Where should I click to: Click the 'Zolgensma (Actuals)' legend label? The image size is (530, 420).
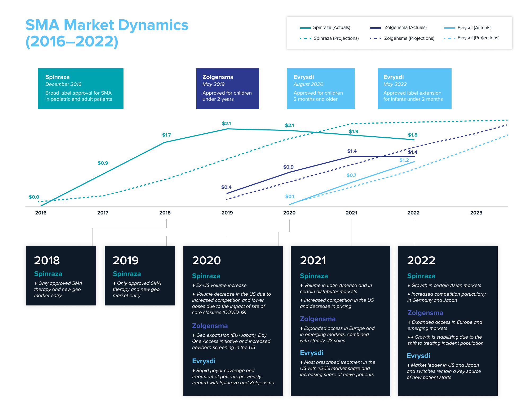[405, 27]
